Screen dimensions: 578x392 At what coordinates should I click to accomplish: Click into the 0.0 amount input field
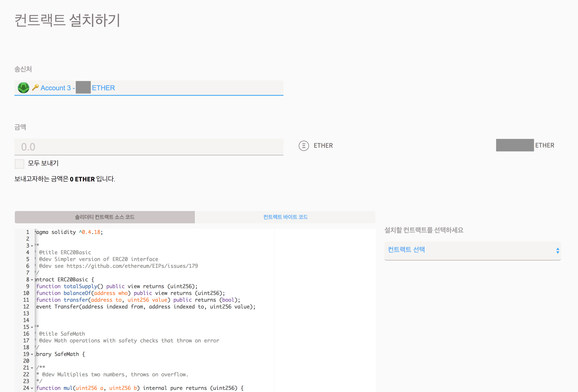point(149,147)
